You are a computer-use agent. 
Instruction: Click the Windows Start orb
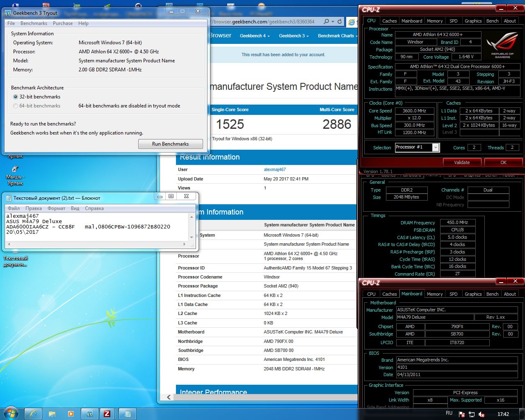[10, 413]
